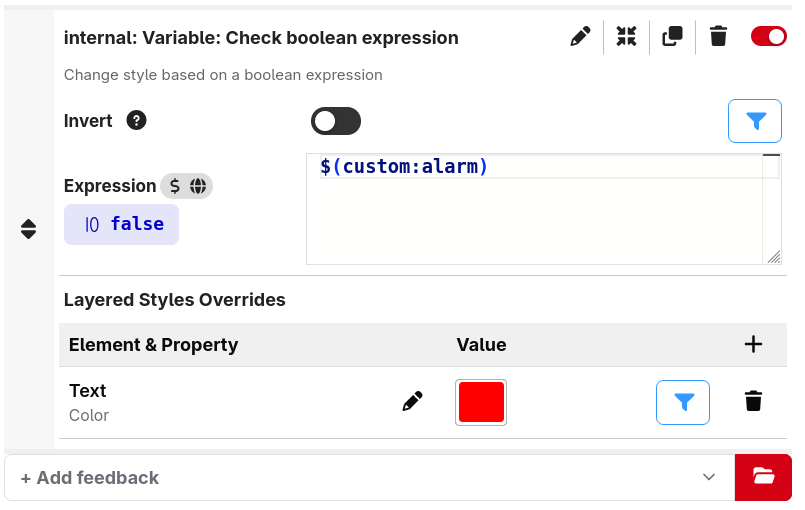Viewport: 805px width, 510px height.
Task: Delete the feedback using the top trash icon
Action: click(718, 37)
